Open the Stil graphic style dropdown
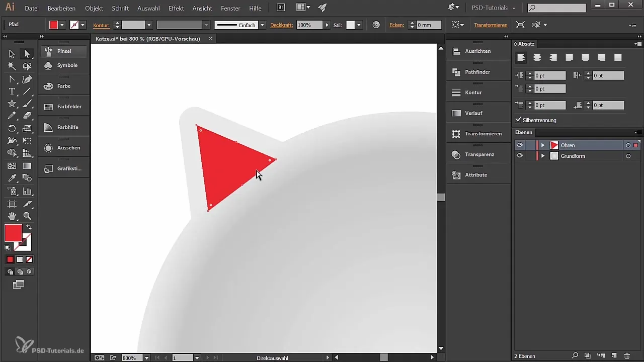Viewport: 644px width, 362px height. tap(359, 25)
